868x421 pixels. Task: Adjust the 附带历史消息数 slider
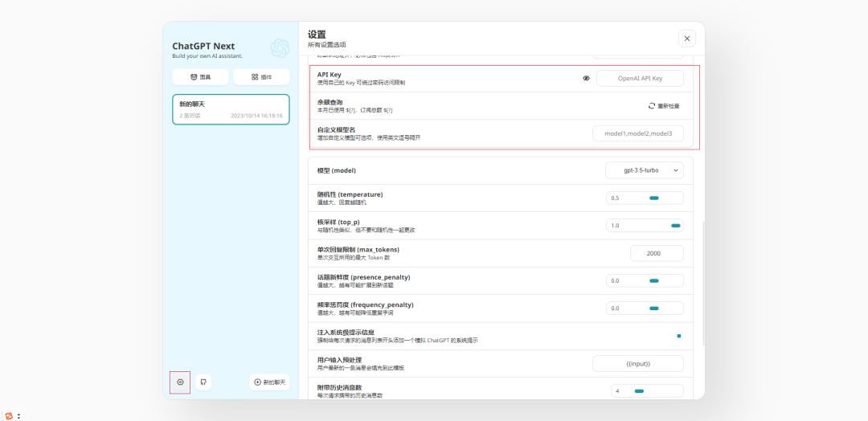tap(647, 391)
